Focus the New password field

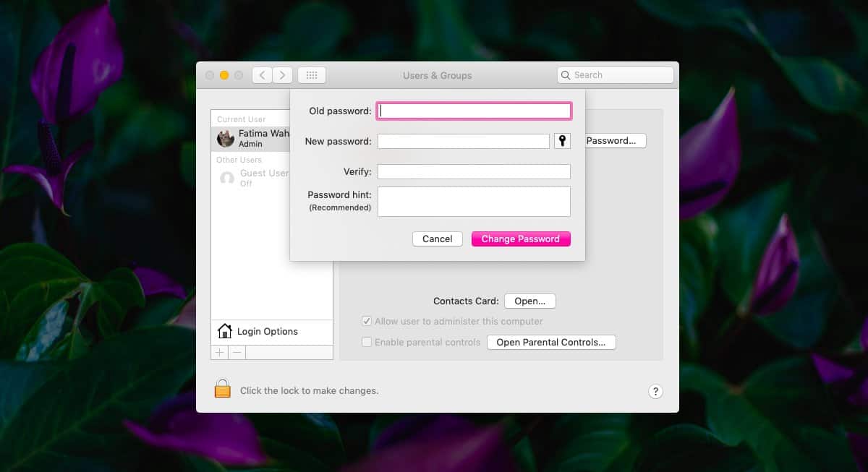click(x=464, y=141)
